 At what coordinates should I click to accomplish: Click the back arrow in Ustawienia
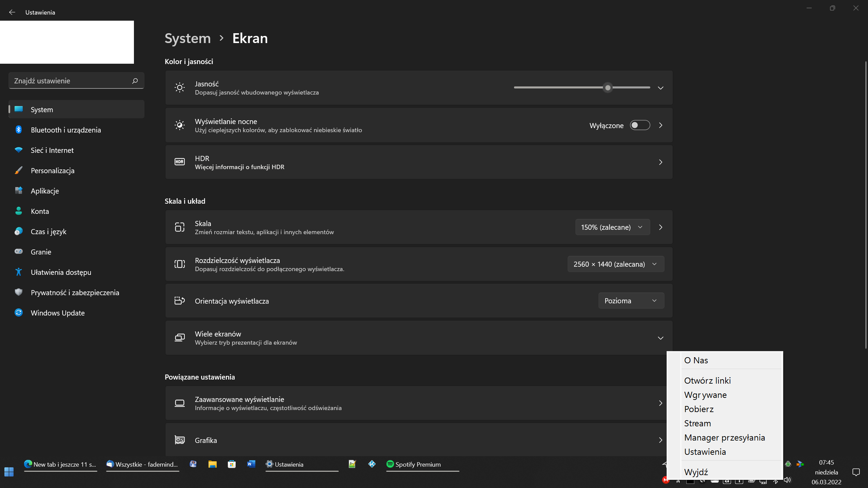click(x=12, y=12)
